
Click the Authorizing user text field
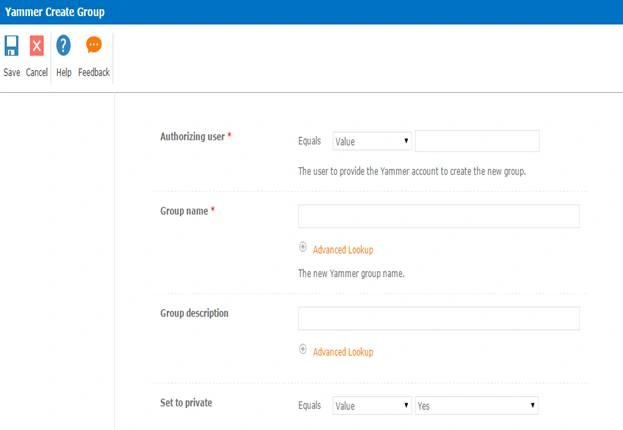tap(477, 141)
